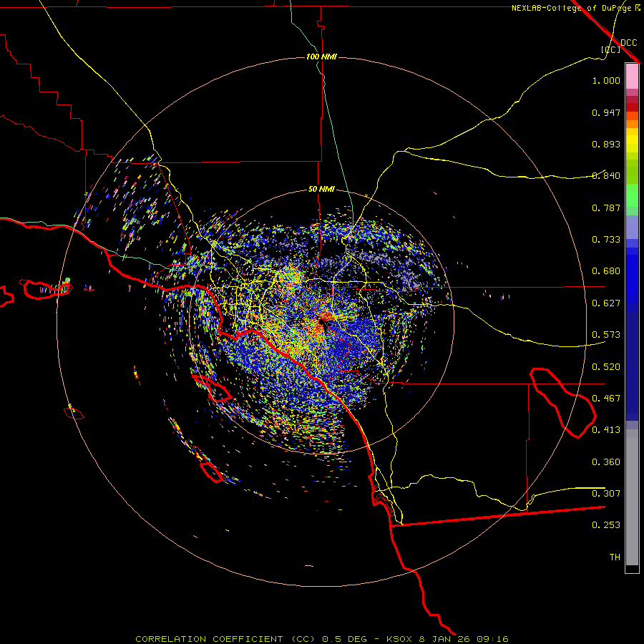Image resolution: width=644 pixels, height=644 pixels.
Task: Click the Correlation Coefficient caption at bottom
Action: click(x=321, y=639)
